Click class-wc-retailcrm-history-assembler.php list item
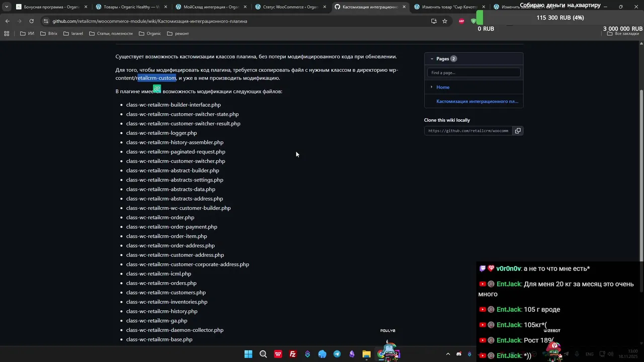644x362 pixels. click(x=175, y=142)
